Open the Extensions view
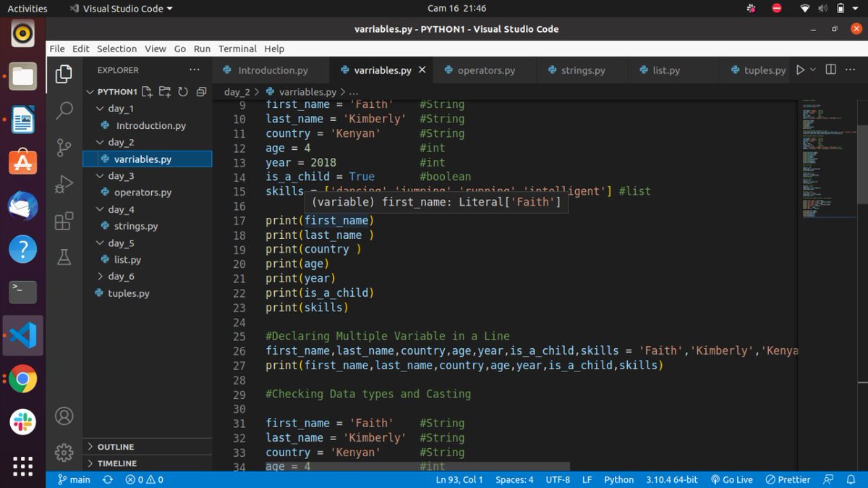This screenshot has width=868, height=488. pos(64,220)
